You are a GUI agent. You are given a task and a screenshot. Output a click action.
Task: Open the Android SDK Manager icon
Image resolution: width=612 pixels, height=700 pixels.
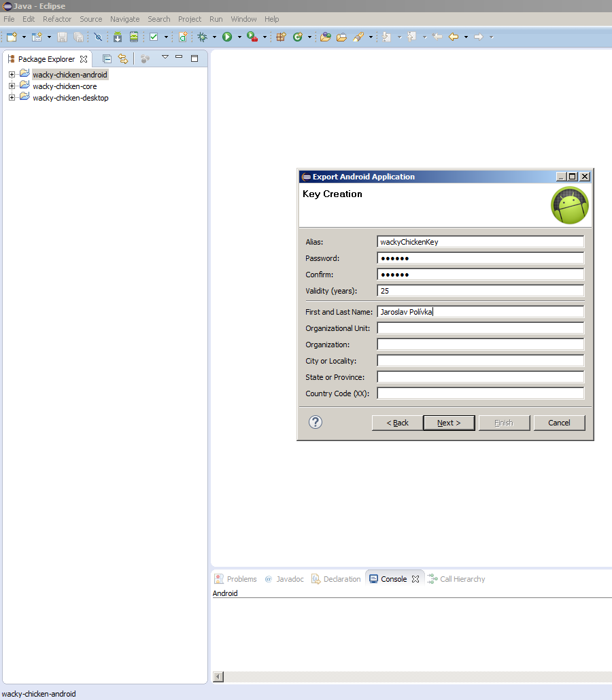[x=118, y=37]
